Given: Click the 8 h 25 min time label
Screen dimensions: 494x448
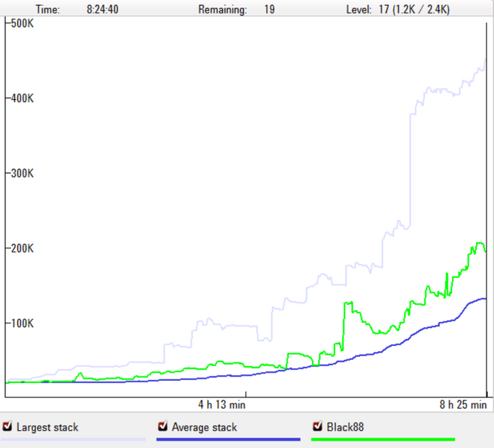Looking at the screenshot, I should click(x=463, y=405).
